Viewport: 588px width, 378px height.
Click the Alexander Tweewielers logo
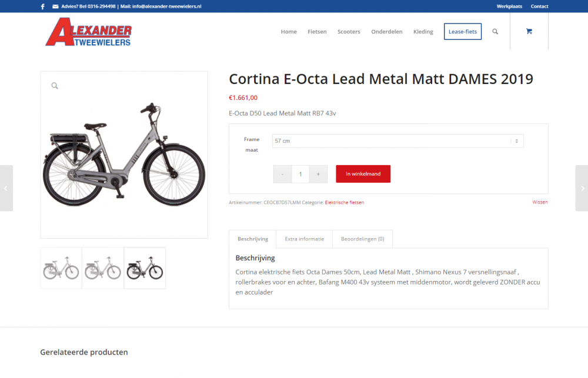[89, 32]
